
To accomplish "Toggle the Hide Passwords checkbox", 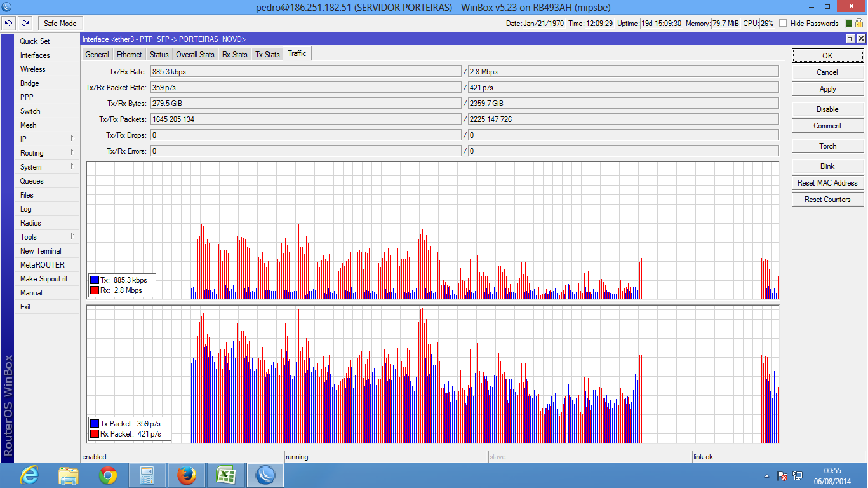I will 783,24.
